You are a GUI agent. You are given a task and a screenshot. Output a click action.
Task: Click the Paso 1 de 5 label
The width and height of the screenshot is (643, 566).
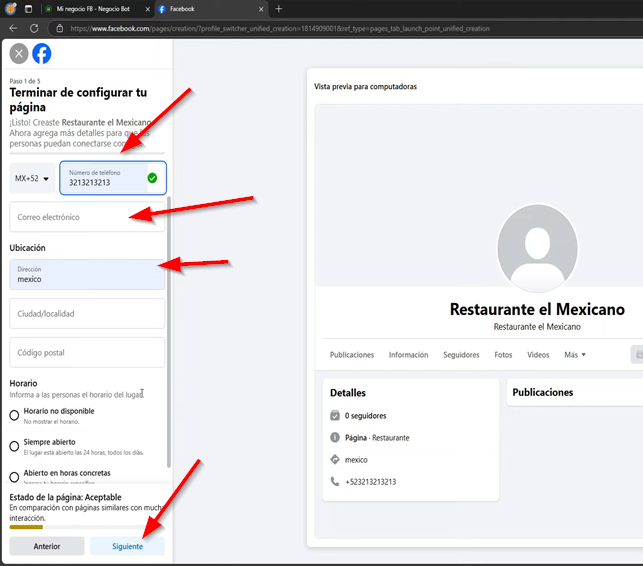point(25,81)
